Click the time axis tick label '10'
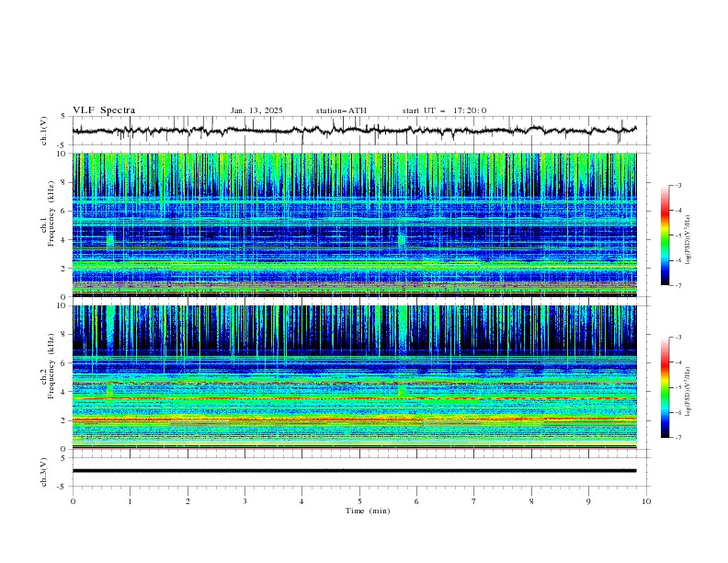 646,501
